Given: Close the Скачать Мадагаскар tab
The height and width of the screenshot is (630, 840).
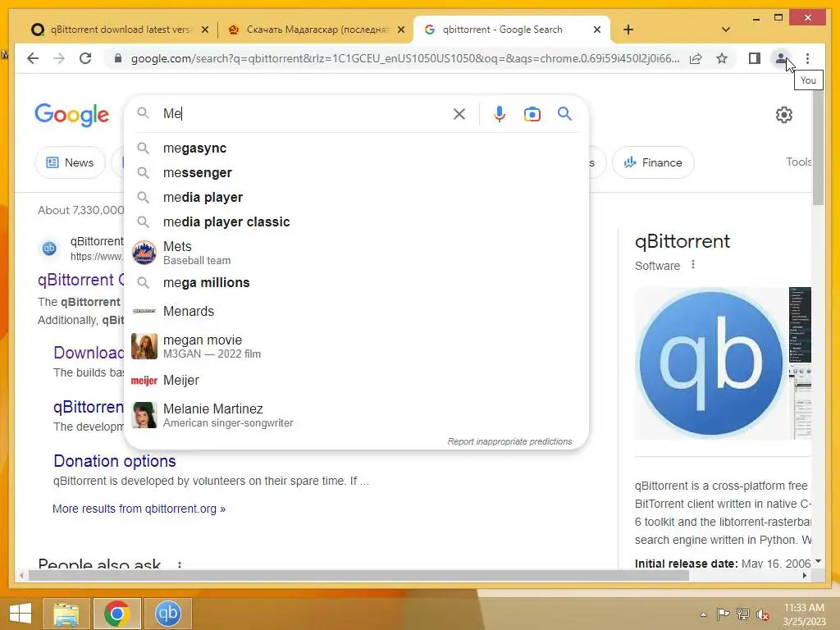Looking at the screenshot, I should click(401, 30).
